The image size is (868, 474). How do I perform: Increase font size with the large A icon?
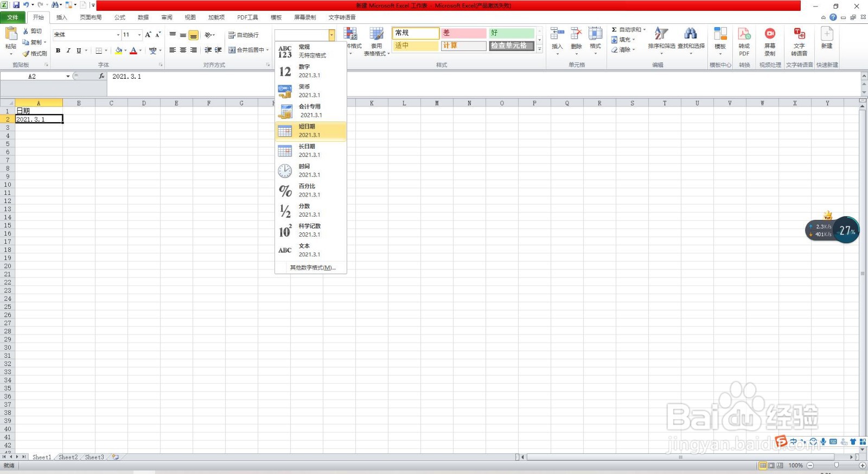pos(148,35)
